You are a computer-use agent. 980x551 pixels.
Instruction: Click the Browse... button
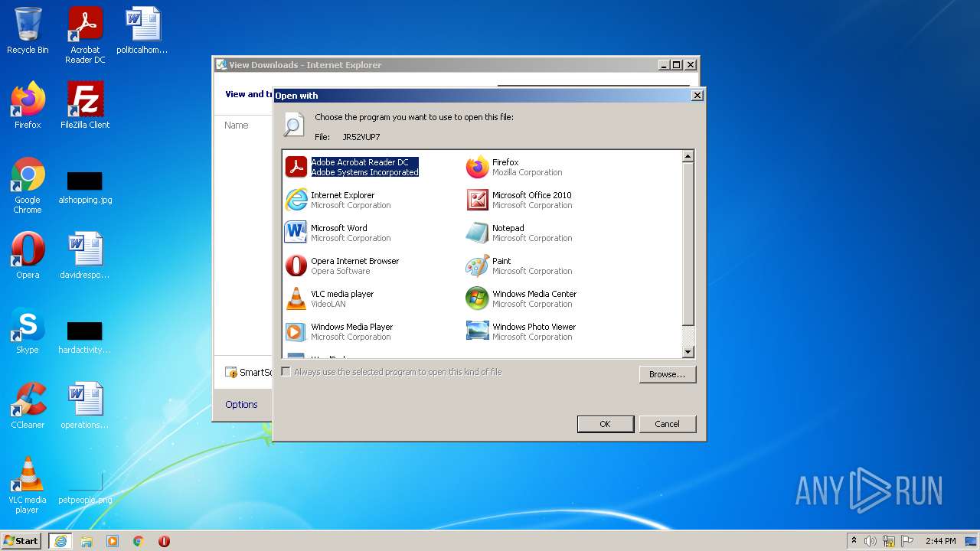tap(668, 374)
